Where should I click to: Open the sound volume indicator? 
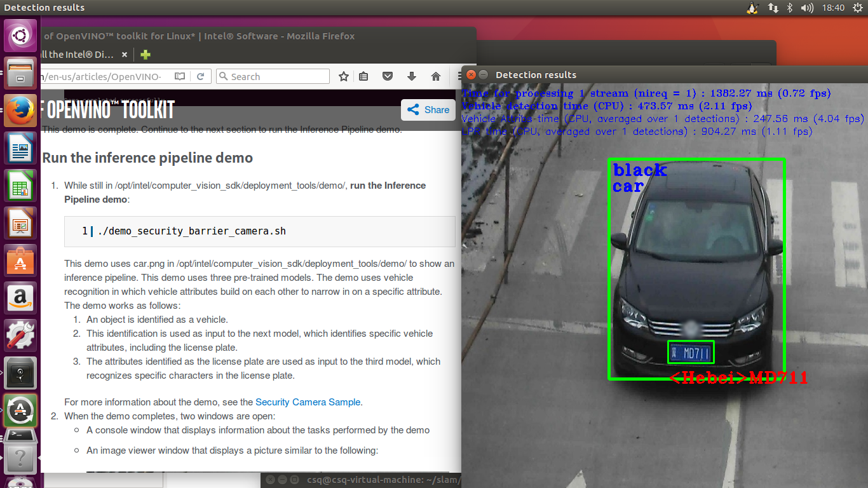pos(808,8)
